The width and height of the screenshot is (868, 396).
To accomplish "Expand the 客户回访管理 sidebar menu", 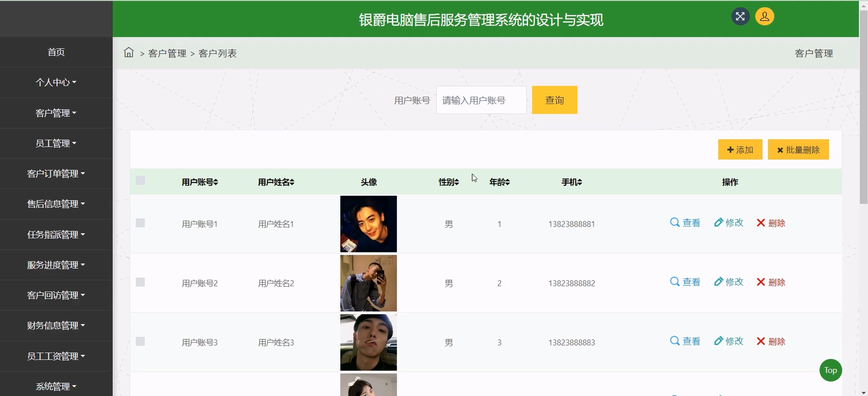I will (56, 295).
